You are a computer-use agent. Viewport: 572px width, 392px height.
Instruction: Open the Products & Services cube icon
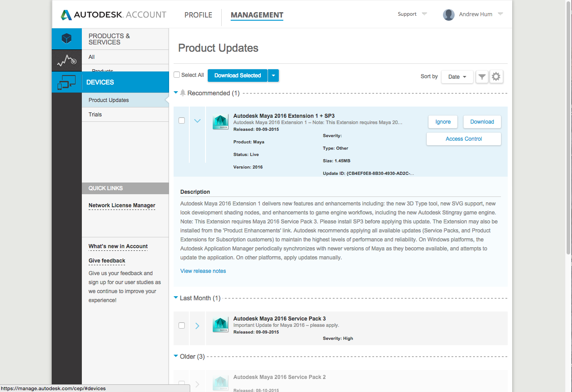67,39
